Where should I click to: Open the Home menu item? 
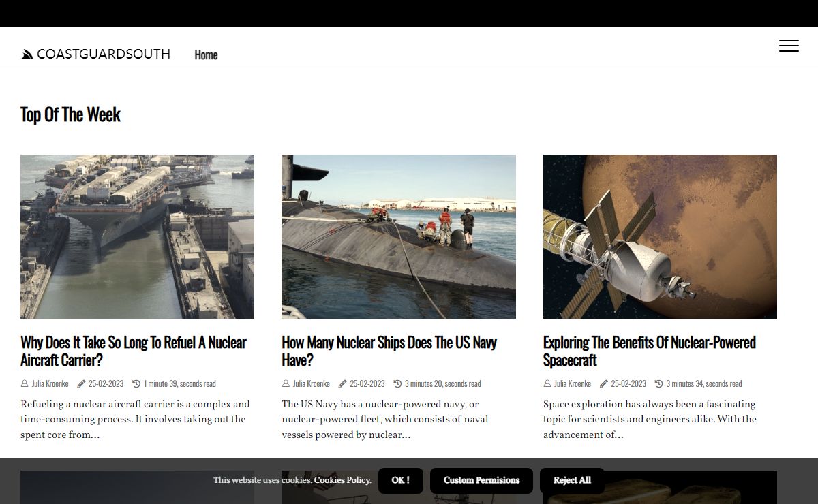coord(206,55)
